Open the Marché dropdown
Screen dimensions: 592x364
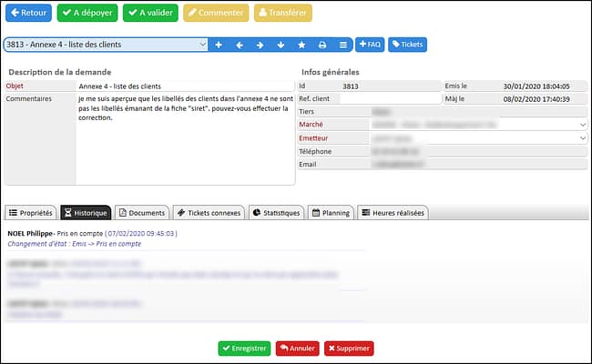tap(581, 124)
